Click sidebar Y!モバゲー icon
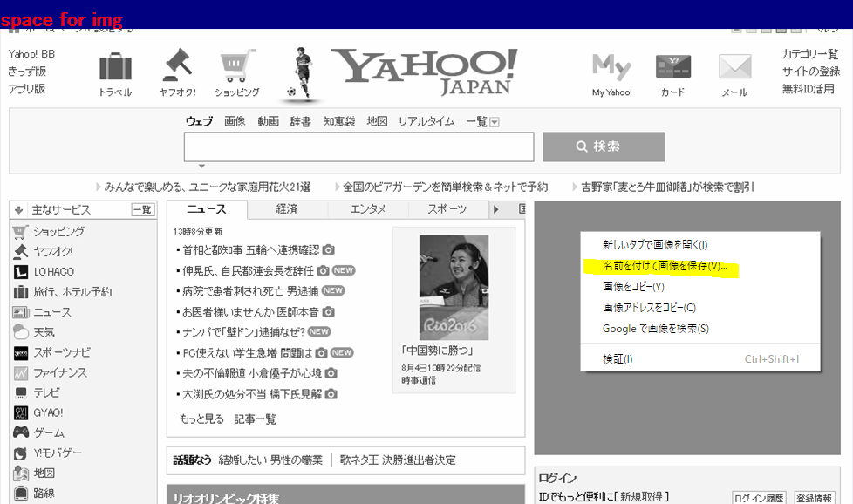Screen dimensions: 853x504 (x=20, y=453)
